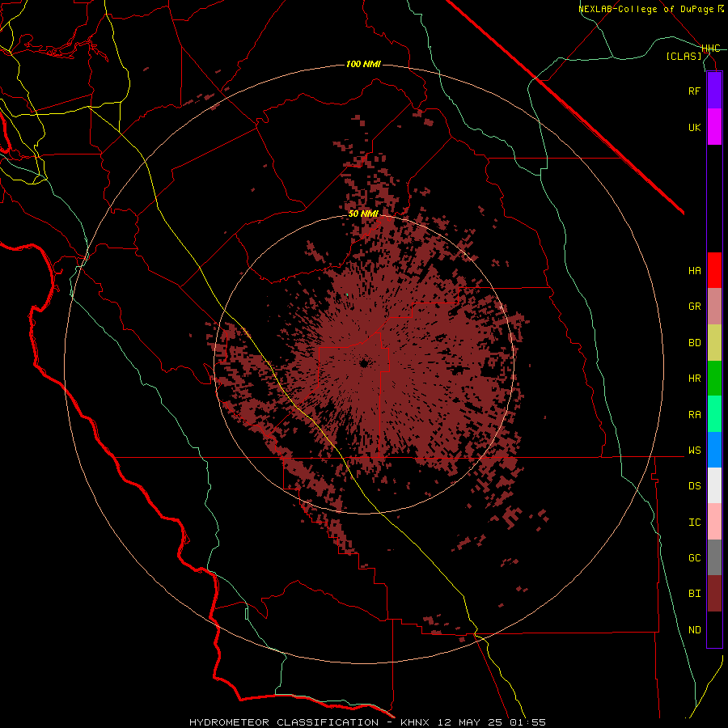Click the radar site center dot
Viewport: 728px width, 728px height.
point(363,363)
